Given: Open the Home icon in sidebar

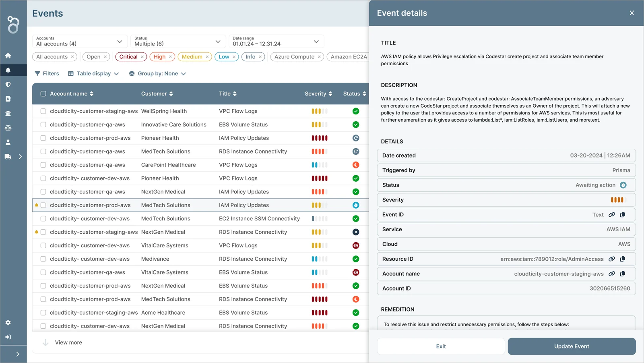Looking at the screenshot, I should pyautogui.click(x=8, y=56).
